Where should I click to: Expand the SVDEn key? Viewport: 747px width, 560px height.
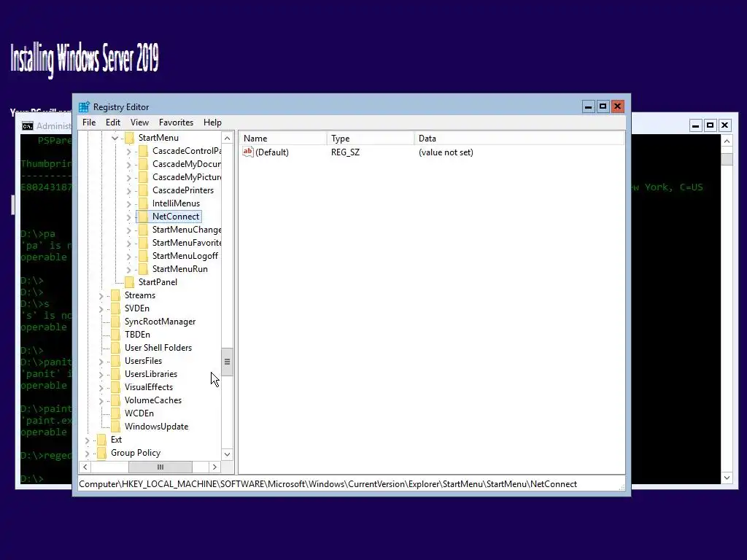[101, 309]
